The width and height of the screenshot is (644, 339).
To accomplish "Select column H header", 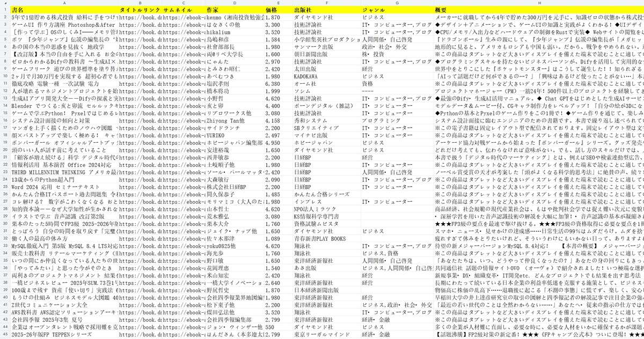I will (x=539, y=3).
